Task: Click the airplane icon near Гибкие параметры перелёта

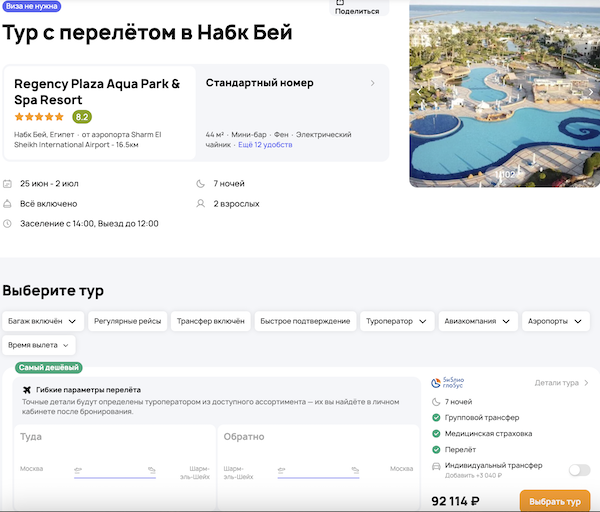Action: click(x=26, y=389)
